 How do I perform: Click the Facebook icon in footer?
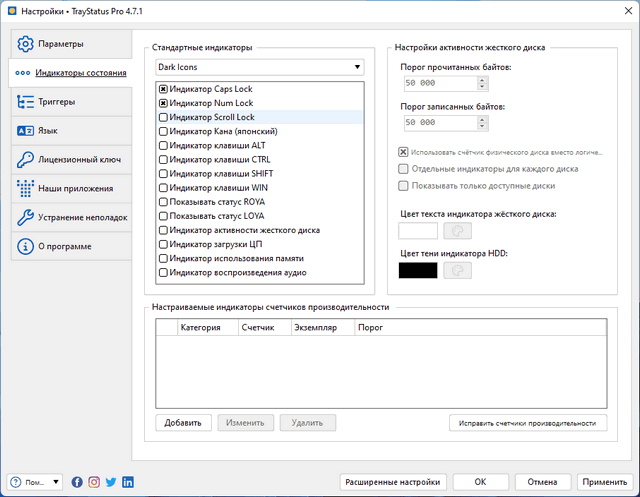pyautogui.click(x=78, y=482)
